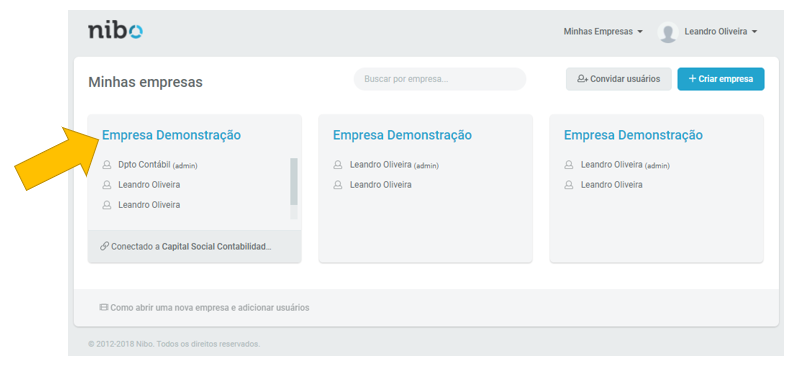Click the user avatar icon in header
Screen dimensions: 792x371
(x=668, y=32)
